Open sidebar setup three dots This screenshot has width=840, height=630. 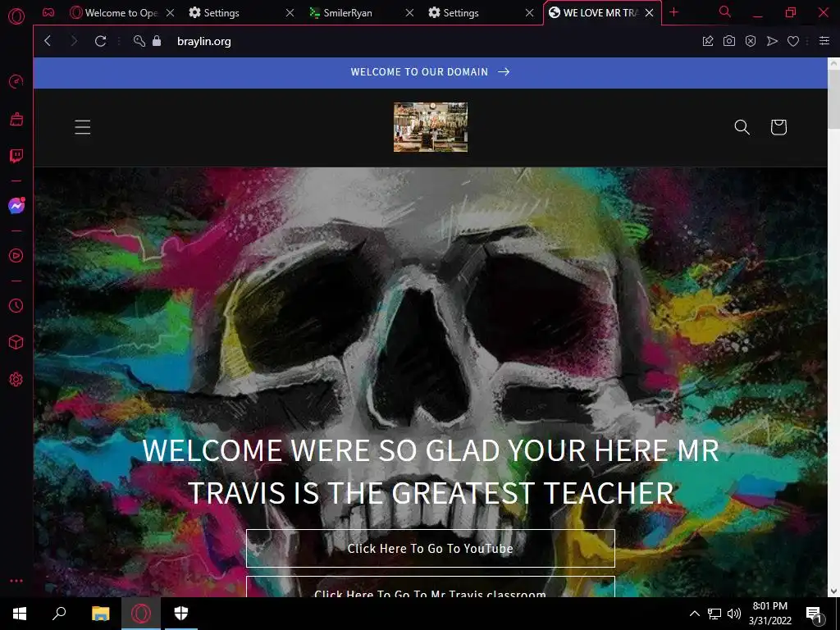(x=16, y=581)
